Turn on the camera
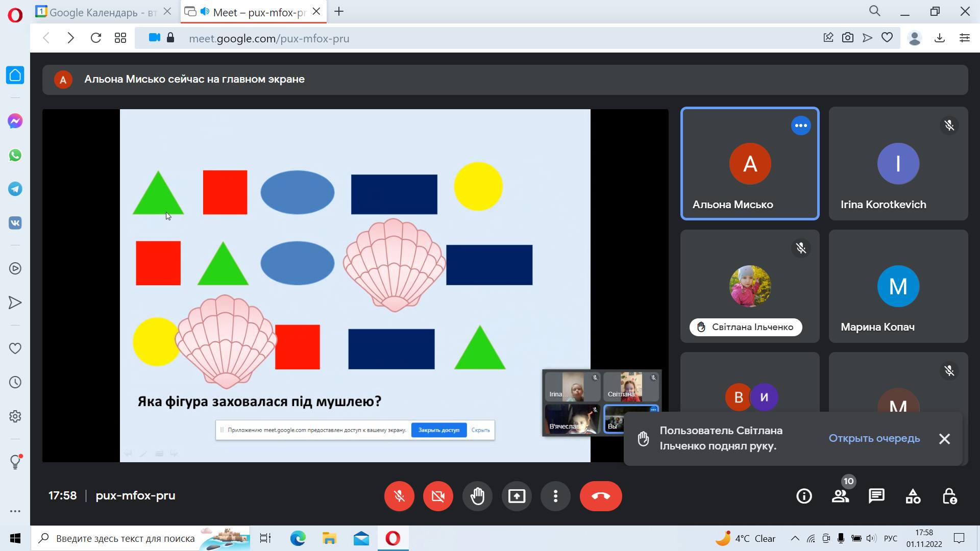The height and width of the screenshot is (551, 980). point(438,496)
